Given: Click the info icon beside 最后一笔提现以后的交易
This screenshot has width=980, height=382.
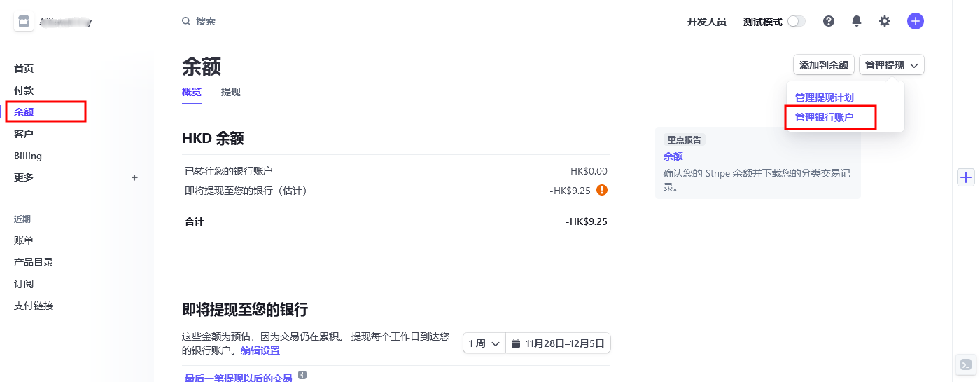Looking at the screenshot, I should [x=302, y=376].
